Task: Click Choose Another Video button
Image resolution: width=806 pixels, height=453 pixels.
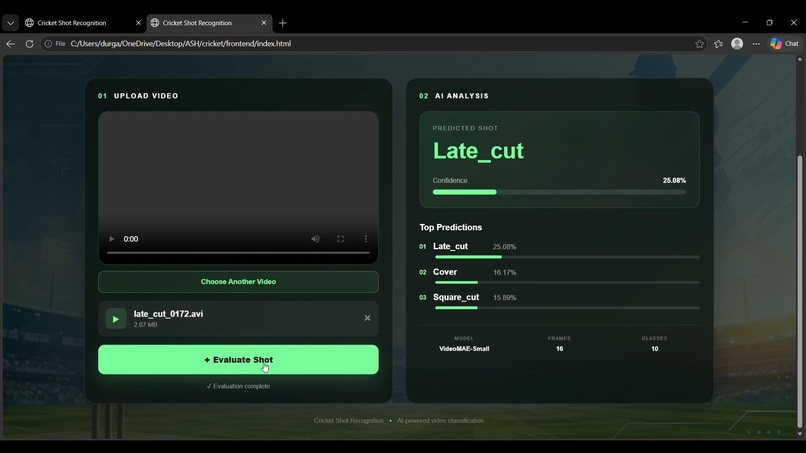Action: pyautogui.click(x=238, y=282)
